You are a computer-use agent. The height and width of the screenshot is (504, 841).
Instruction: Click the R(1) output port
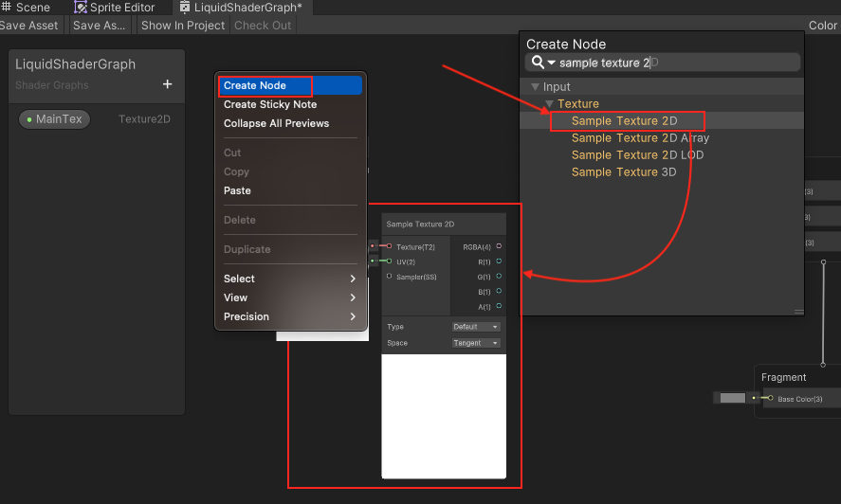[499, 261]
